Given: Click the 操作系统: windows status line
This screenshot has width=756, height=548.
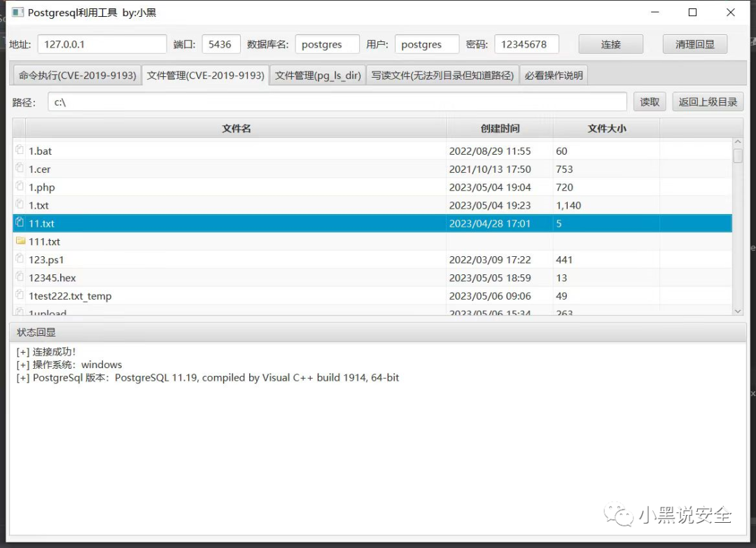Looking at the screenshot, I should 69,365.
